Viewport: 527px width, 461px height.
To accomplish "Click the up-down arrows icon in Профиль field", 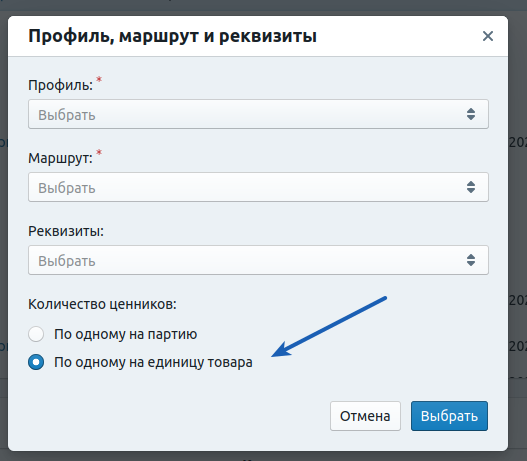I will click(471, 114).
